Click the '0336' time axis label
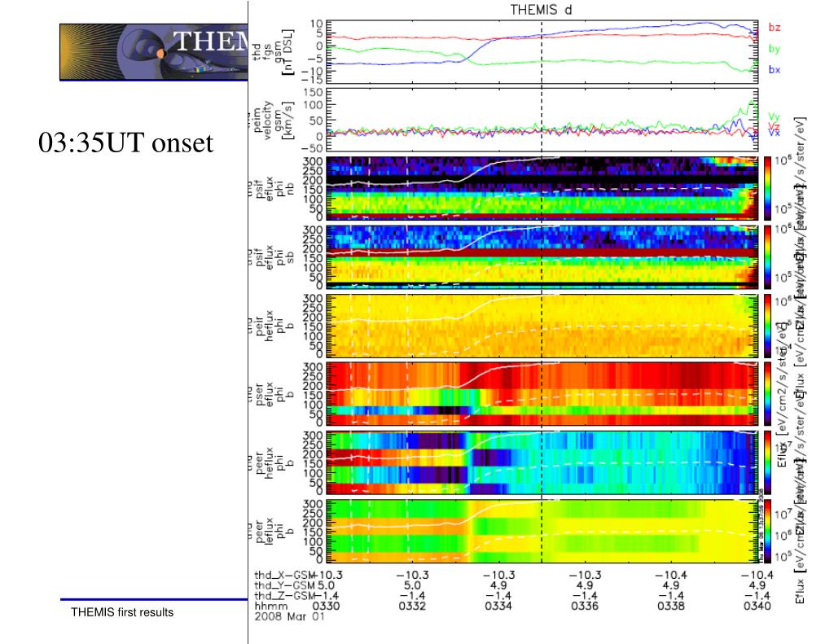 coord(585,606)
